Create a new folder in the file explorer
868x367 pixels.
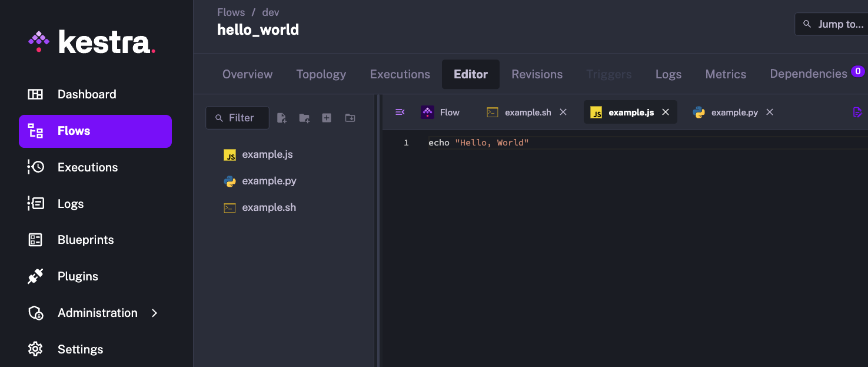point(304,118)
